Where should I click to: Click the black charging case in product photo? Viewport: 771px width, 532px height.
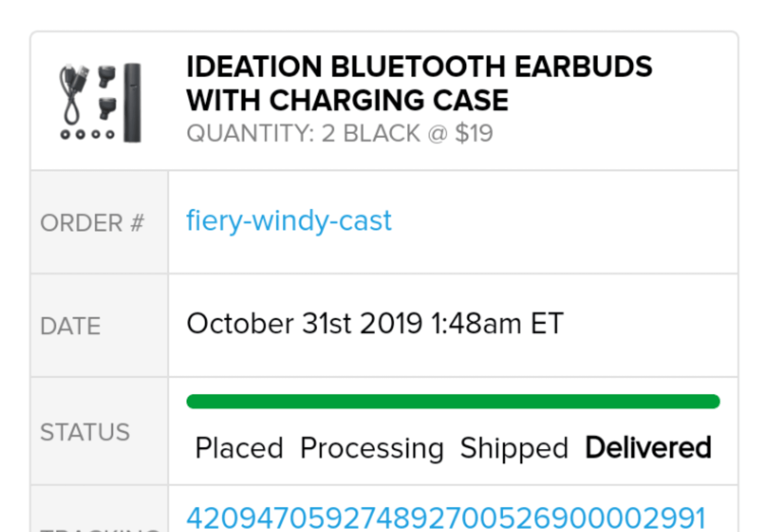click(x=133, y=102)
